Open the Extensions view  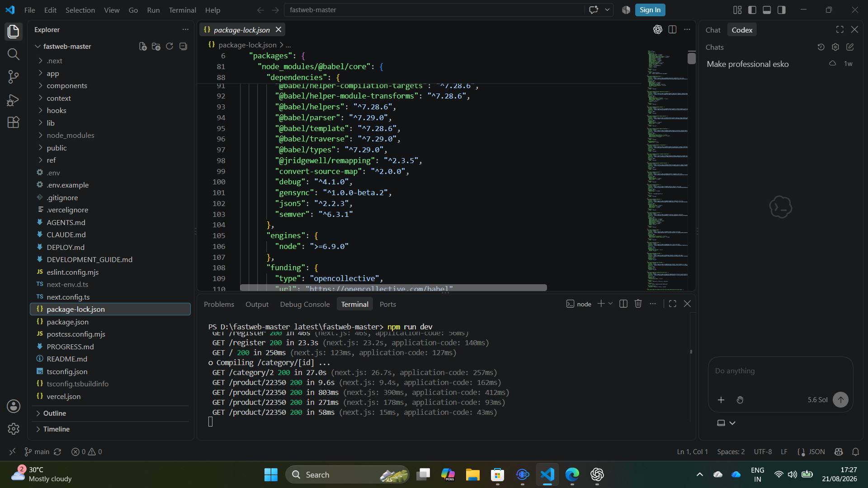(14, 122)
